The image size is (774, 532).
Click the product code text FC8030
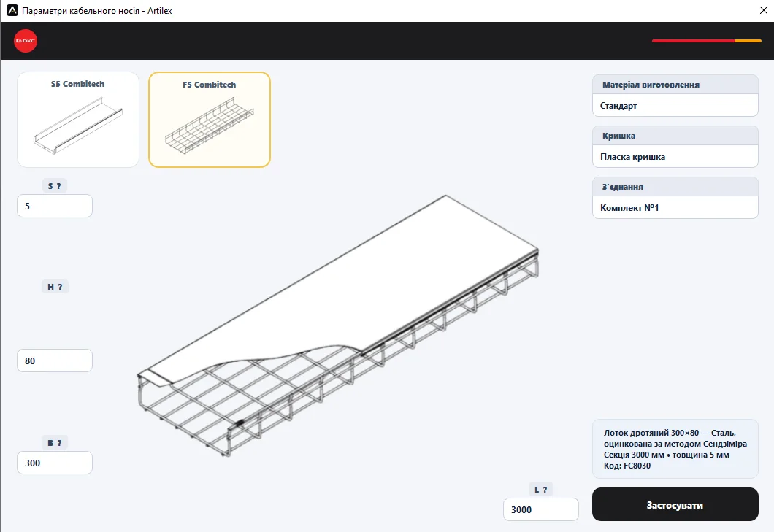tap(637, 466)
